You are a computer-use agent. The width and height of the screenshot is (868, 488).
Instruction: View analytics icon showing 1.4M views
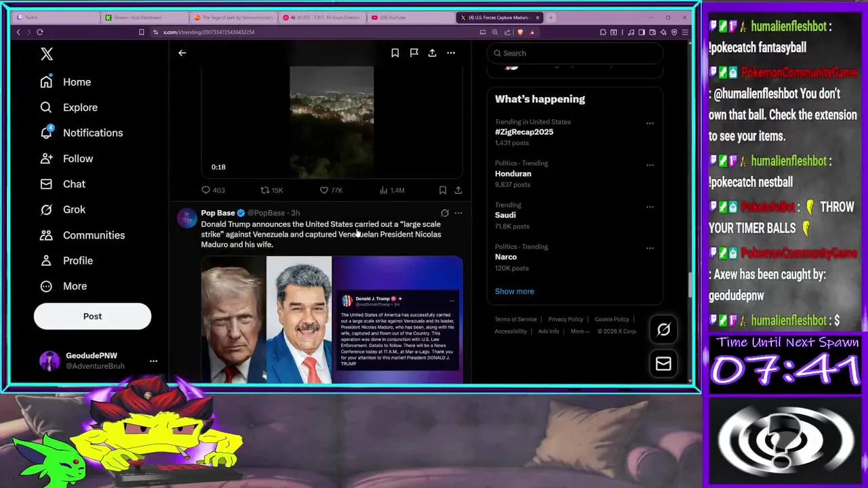[383, 190]
